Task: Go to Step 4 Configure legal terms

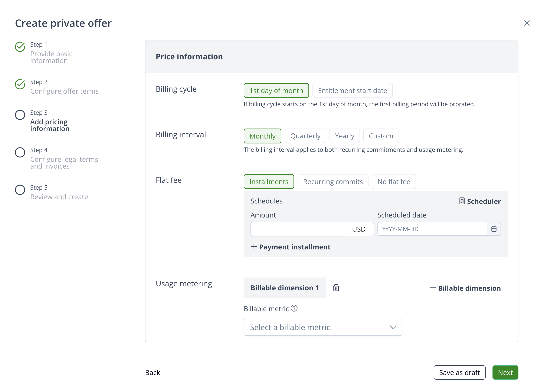Action: pyautogui.click(x=64, y=162)
